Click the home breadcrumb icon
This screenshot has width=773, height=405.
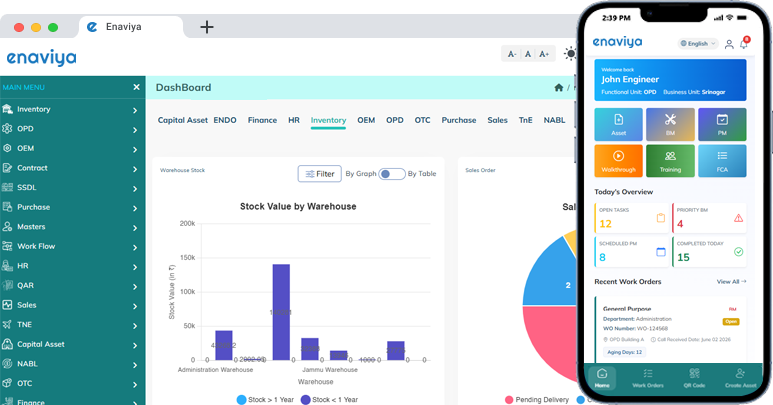point(559,88)
